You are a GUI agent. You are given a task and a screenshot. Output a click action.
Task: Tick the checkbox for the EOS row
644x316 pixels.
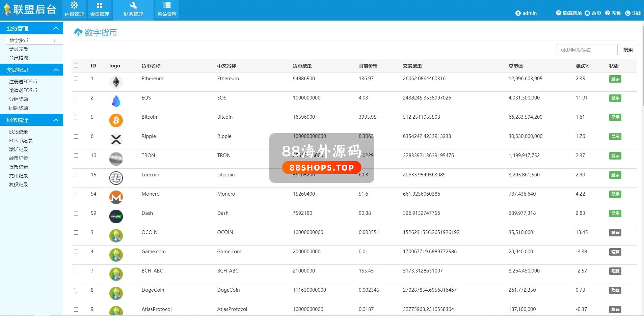76,98
